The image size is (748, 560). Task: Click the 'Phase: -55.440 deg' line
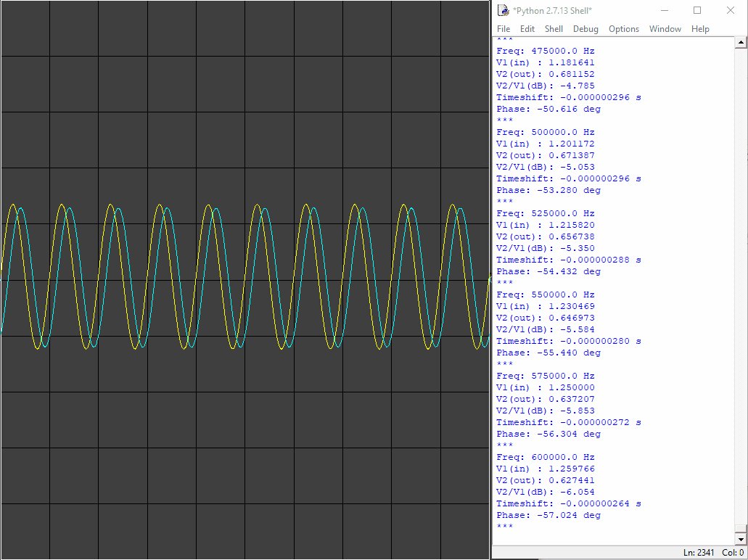[x=548, y=353]
